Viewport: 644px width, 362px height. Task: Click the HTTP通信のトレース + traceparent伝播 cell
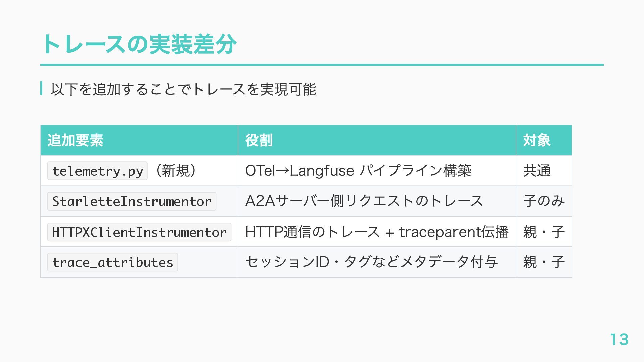tap(377, 232)
